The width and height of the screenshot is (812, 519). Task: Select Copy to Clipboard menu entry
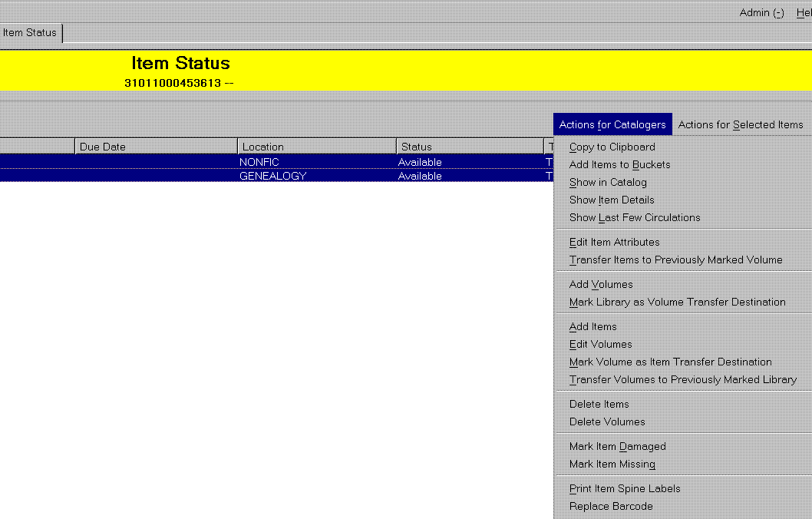(x=612, y=147)
